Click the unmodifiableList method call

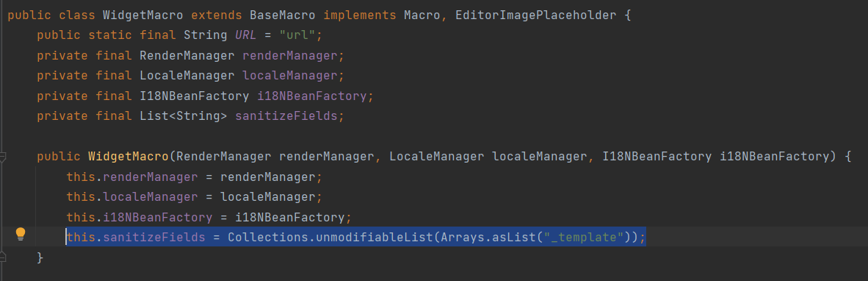pos(375,237)
